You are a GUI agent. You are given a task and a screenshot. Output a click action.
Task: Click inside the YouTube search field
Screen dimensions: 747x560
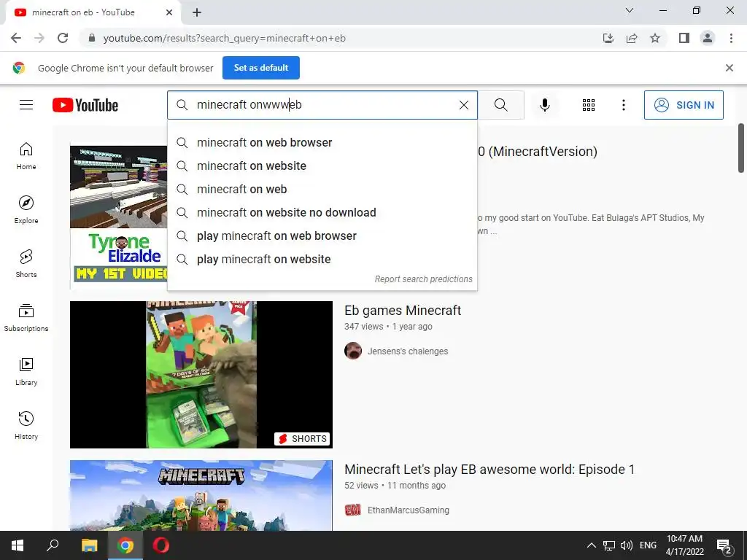click(324, 105)
